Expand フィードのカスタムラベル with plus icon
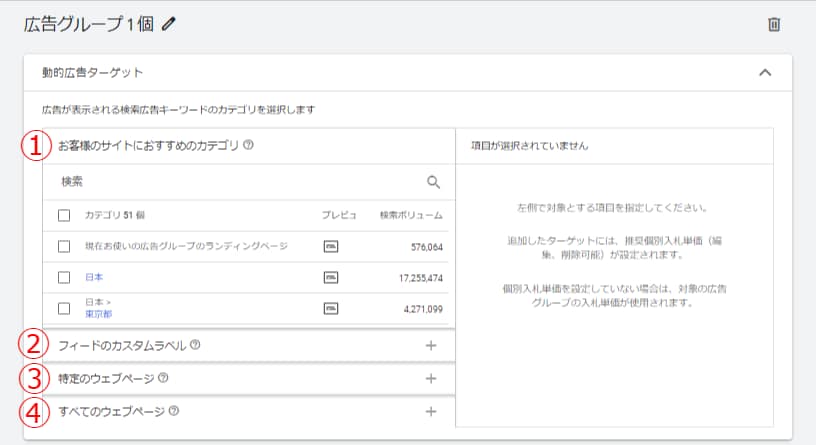 point(431,345)
